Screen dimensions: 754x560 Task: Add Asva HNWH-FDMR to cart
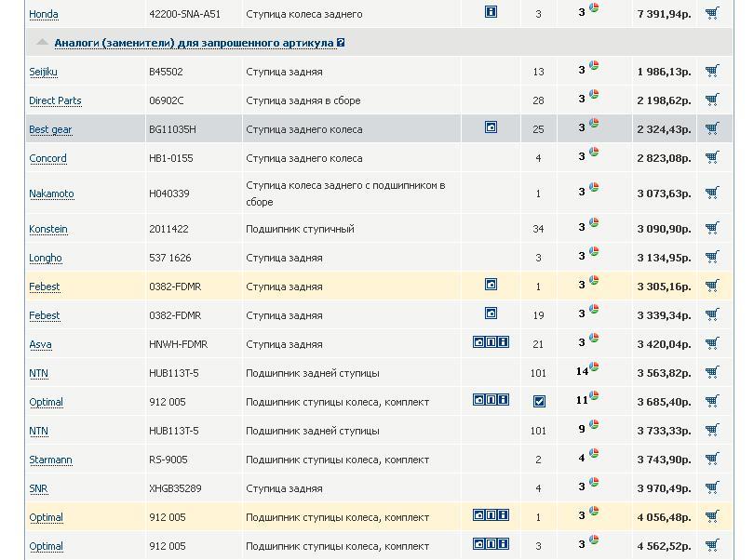pyautogui.click(x=712, y=343)
